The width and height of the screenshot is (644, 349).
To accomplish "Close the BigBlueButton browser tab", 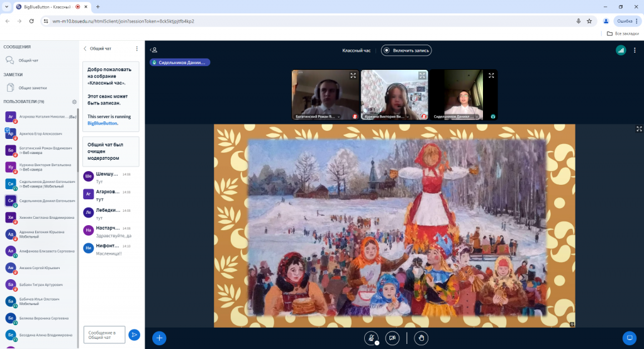I will click(x=86, y=6).
